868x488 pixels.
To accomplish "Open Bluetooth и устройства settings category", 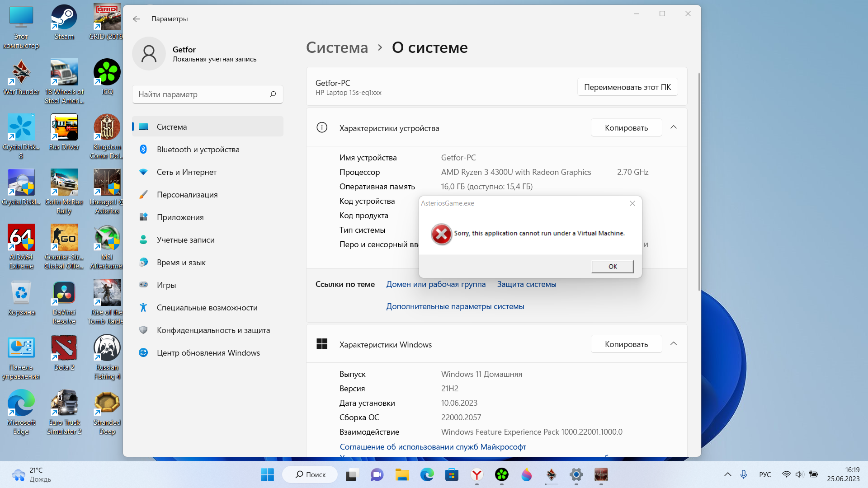I will pos(198,150).
